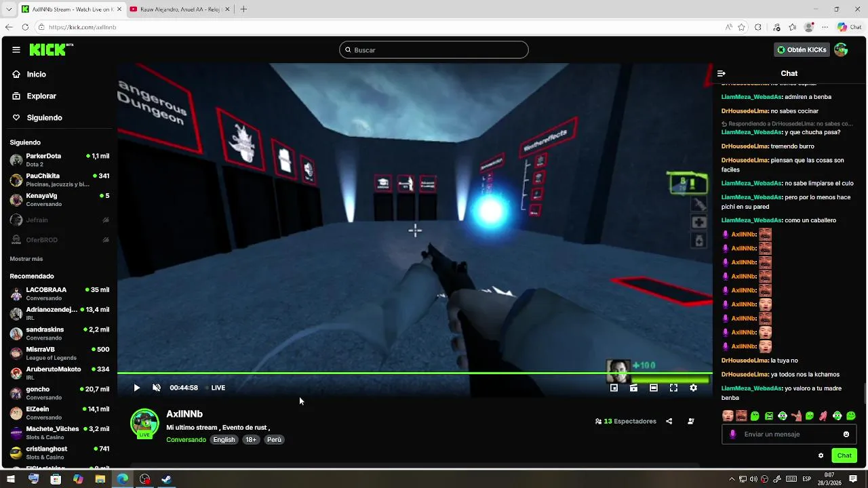Open MisrraVB League of Legends channel

[59, 353]
